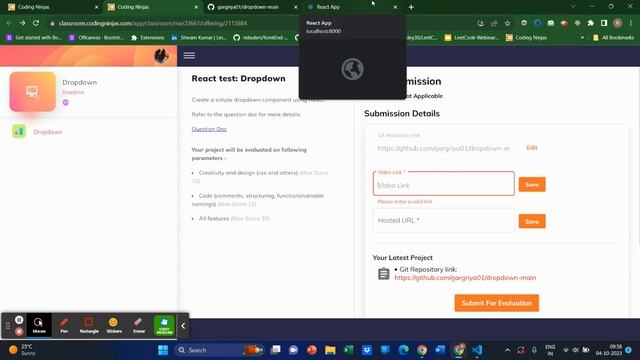Select the Mouse tool in the recorder bar
This screenshot has width=640, height=360.
tap(39, 325)
